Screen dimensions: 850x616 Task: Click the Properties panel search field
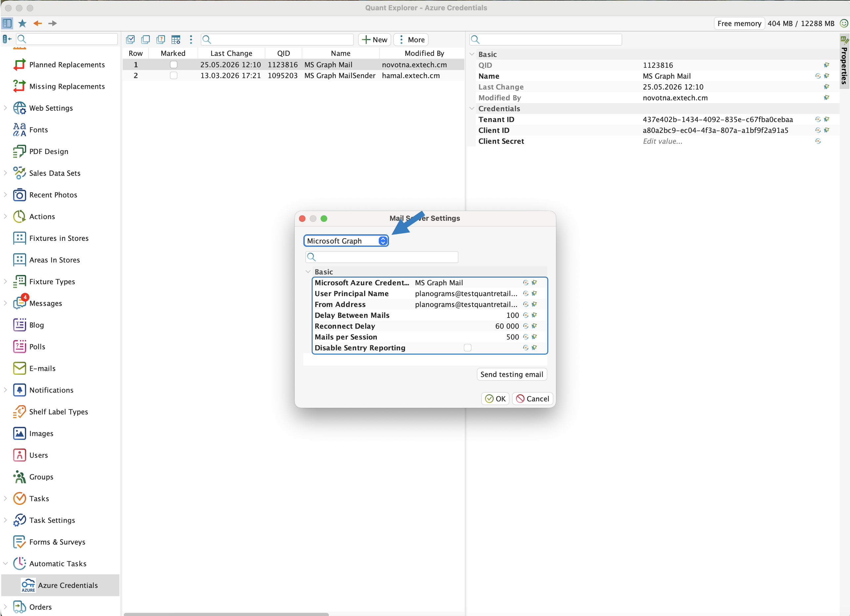(546, 39)
